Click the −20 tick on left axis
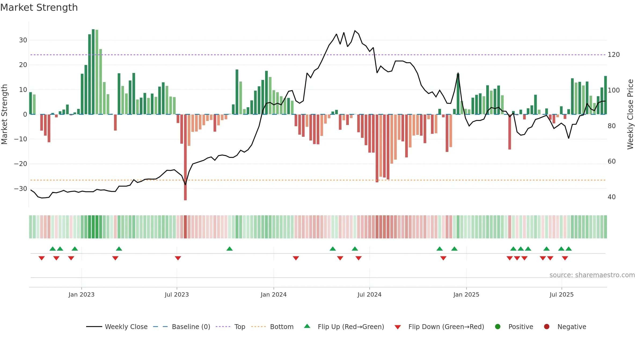644x362 pixels. (21, 164)
